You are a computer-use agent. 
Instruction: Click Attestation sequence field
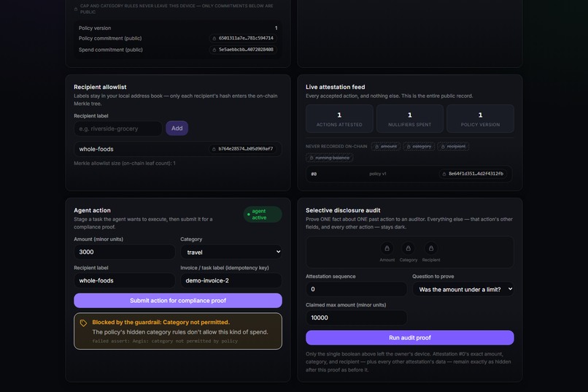(356, 289)
